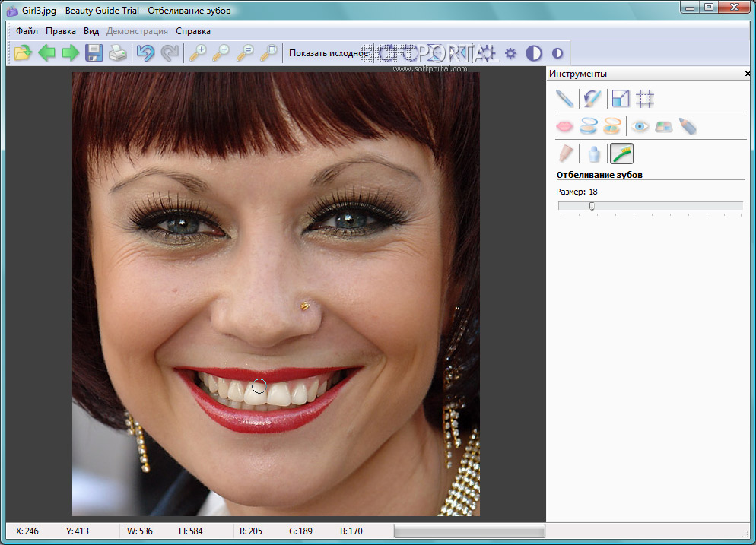
Task: Choose the concealer tube tool
Action: click(565, 154)
